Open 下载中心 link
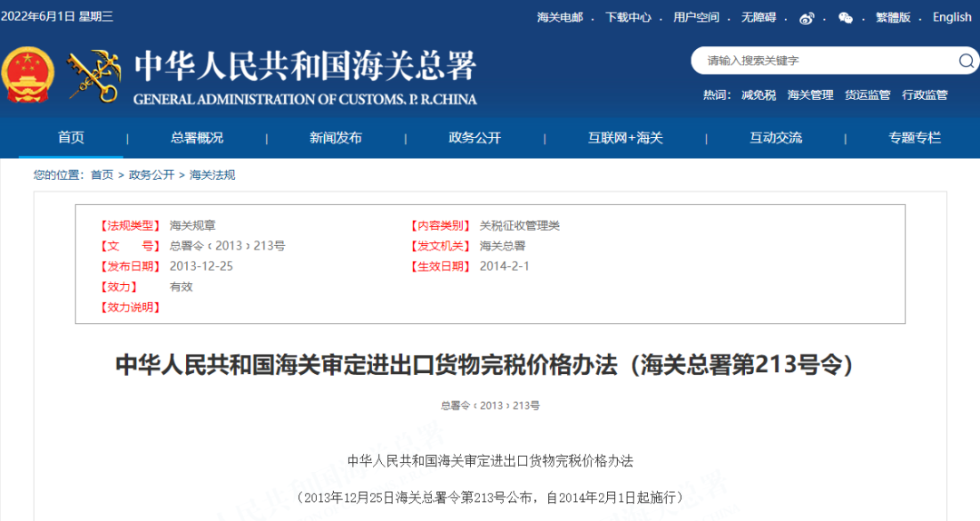Image resolution: width=980 pixels, height=521 pixels. coord(628,17)
